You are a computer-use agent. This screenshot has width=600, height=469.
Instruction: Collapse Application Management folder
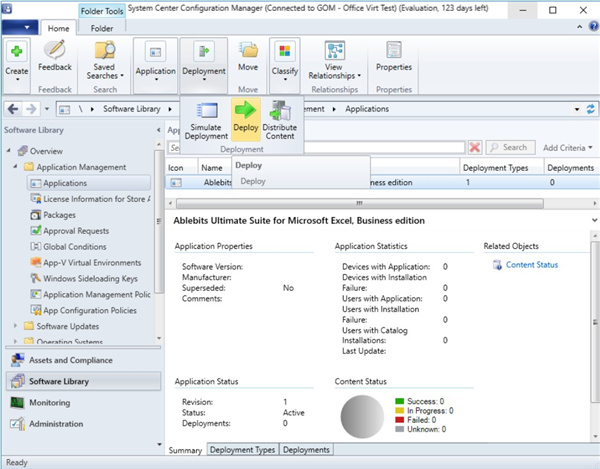tap(15, 166)
